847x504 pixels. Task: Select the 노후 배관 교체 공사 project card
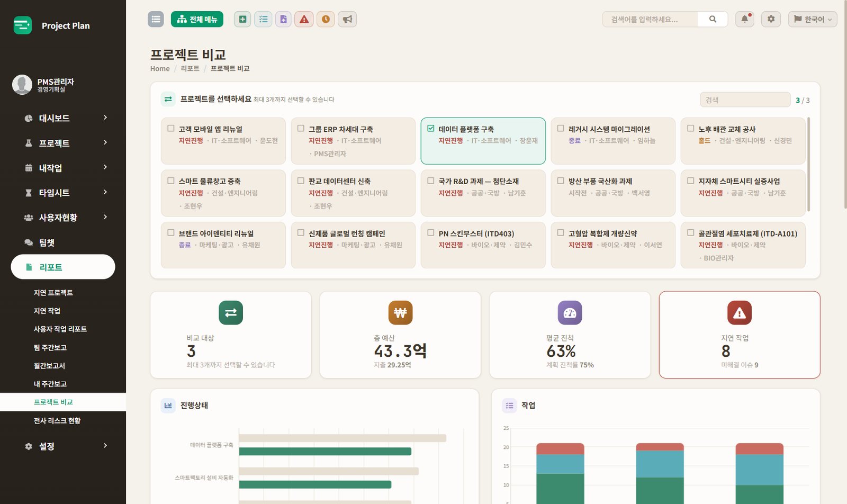(x=743, y=141)
